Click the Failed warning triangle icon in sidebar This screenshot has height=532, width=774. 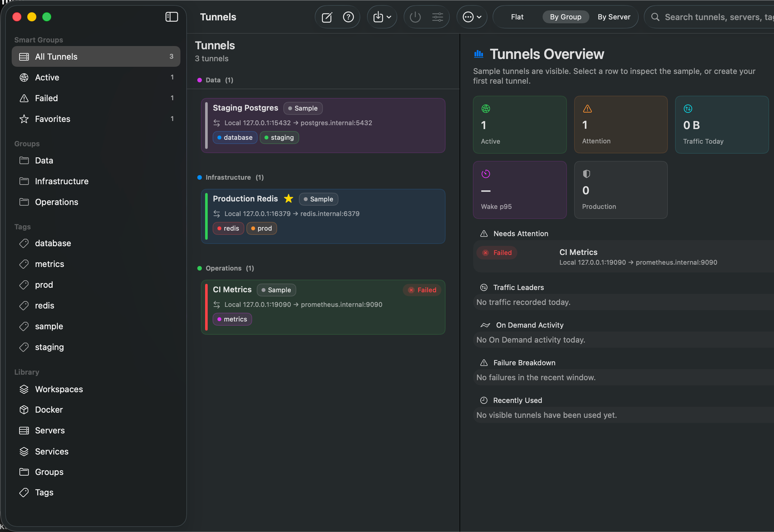pos(24,98)
